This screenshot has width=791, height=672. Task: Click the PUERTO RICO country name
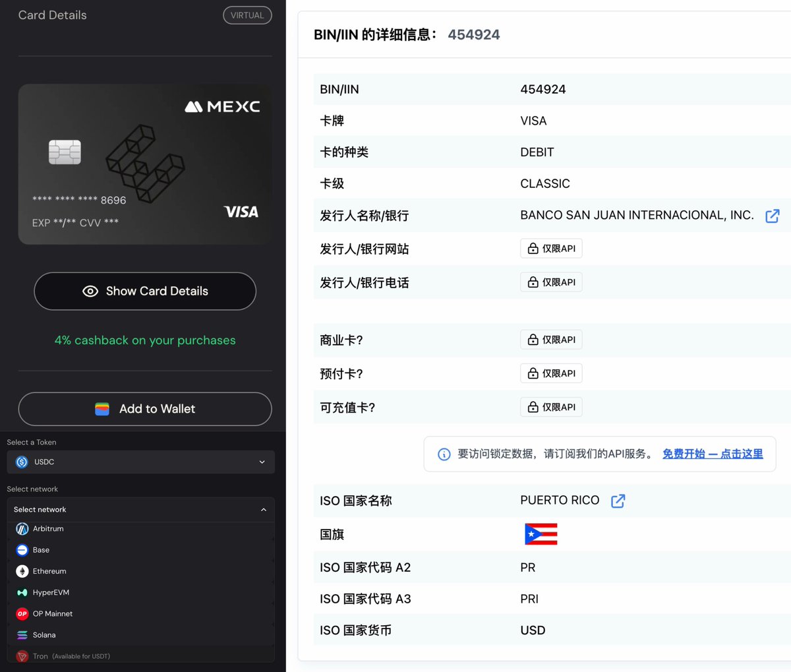pos(560,500)
